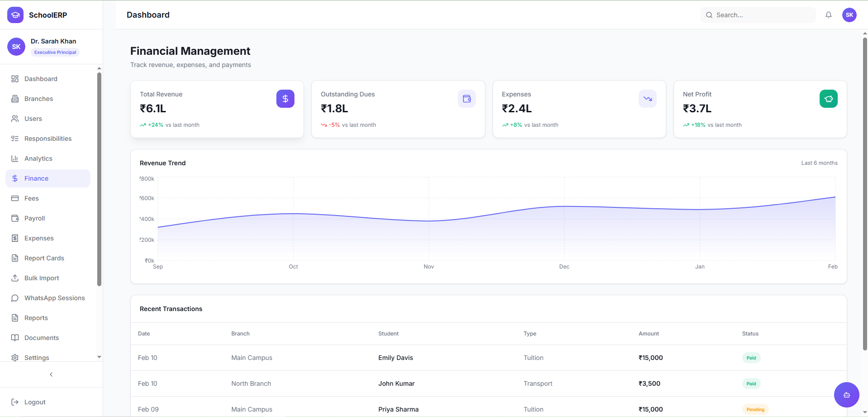Open Responsibilities page
The height and width of the screenshot is (417, 868).
point(48,139)
